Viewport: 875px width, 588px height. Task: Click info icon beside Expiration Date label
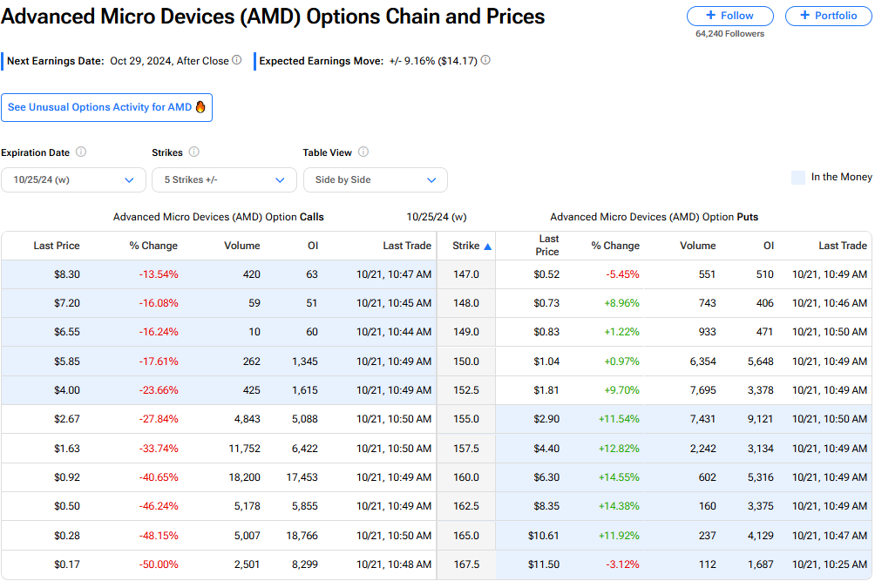click(x=81, y=152)
